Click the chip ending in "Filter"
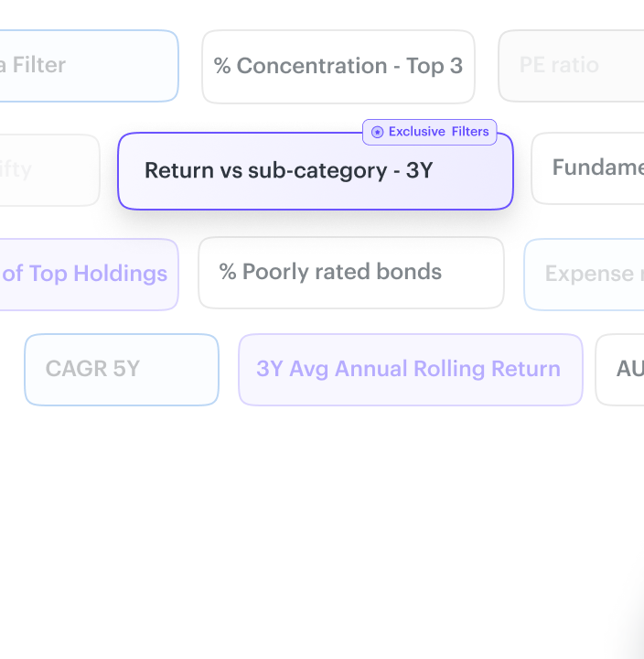This screenshot has width=644, height=659. coord(88,66)
